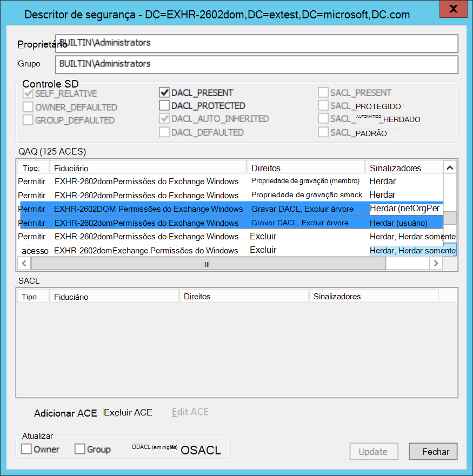Uncheck the DACL_PRESENT checkbox

[x=164, y=92]
